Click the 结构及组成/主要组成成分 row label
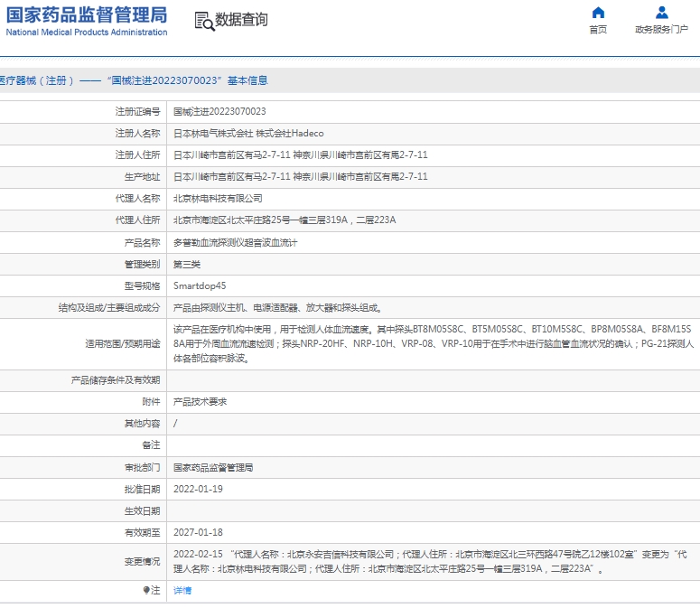This screenshot has height=608, width=700. coord(109,307)
